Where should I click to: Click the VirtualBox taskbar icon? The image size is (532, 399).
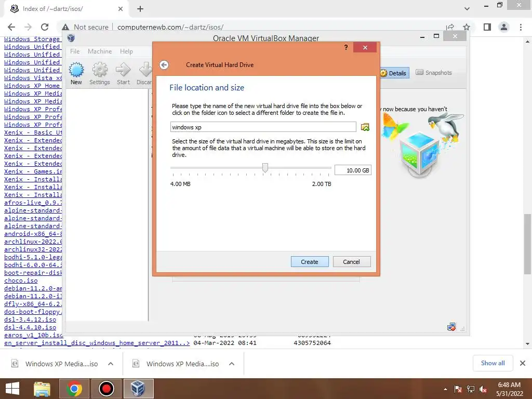(x=138, y=389)
